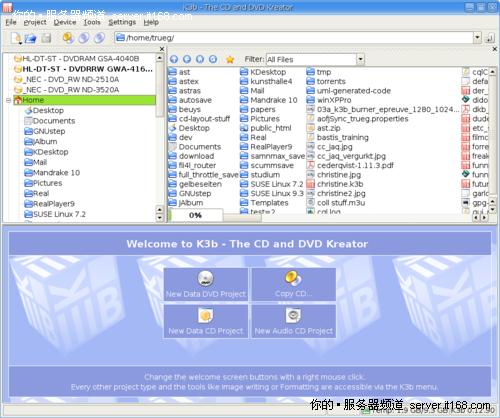This screenshot has height=418, width=500.
Task: Click the Home folder in tree
Action: [x=84, y=100]
